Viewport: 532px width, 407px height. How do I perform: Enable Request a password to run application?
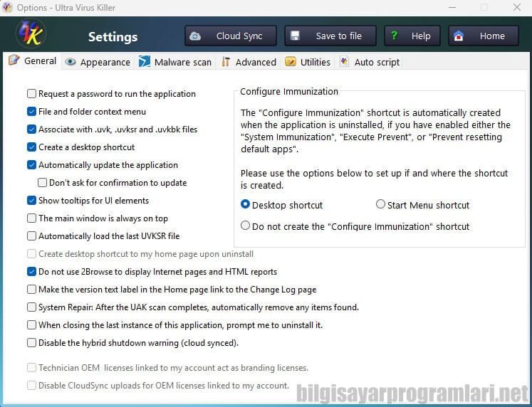click(31, 93)
